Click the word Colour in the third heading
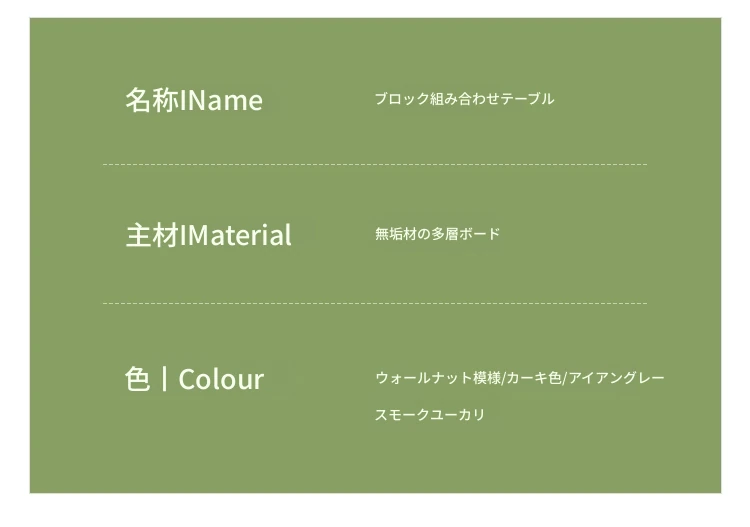 221,380
